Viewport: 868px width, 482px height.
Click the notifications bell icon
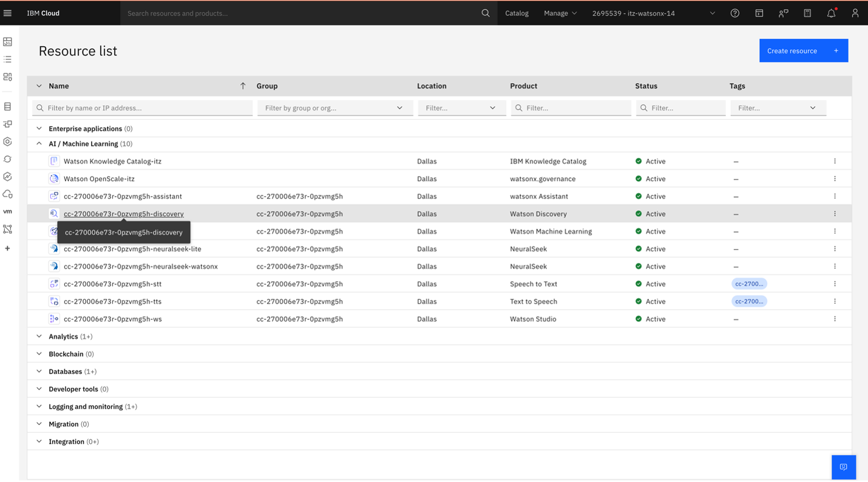(831, 13)
